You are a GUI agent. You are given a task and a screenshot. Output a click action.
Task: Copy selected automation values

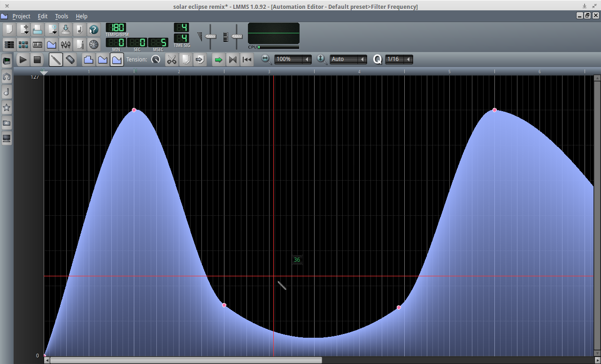coord(186,60)
